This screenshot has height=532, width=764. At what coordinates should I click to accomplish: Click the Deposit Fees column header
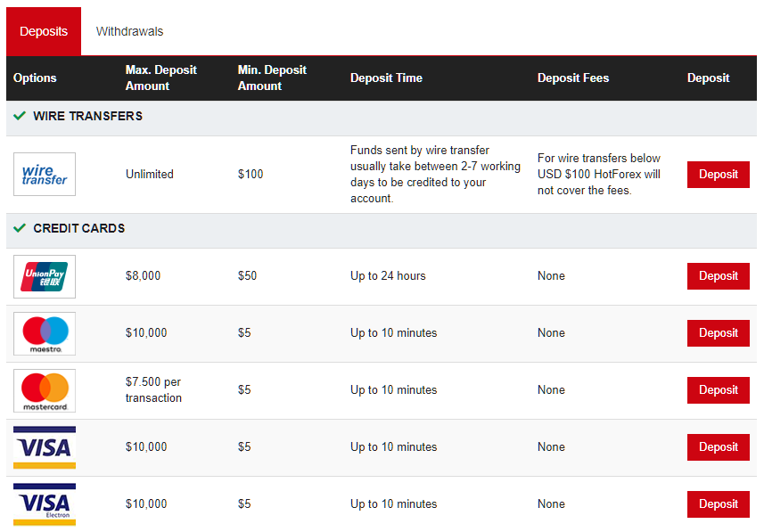click(x=573, y=78)
